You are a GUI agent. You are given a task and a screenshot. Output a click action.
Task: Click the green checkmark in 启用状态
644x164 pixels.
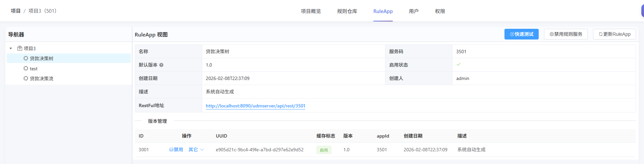click(x=459, y=64)
